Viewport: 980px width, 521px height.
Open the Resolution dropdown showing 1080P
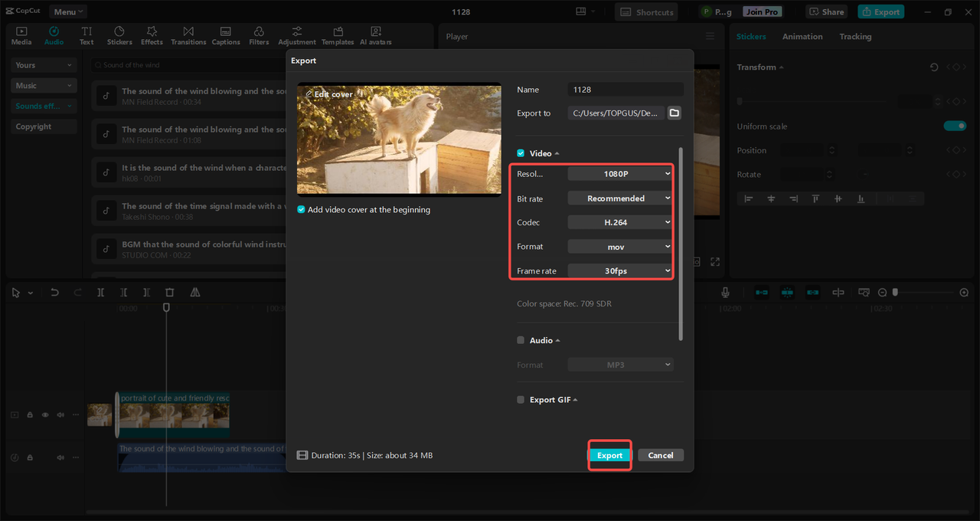[620, 174]
